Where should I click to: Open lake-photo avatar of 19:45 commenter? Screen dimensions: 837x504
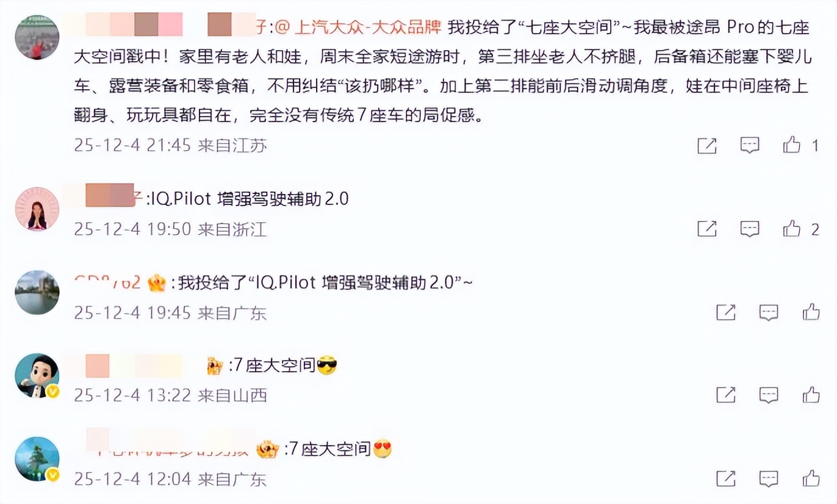(37, 292)
